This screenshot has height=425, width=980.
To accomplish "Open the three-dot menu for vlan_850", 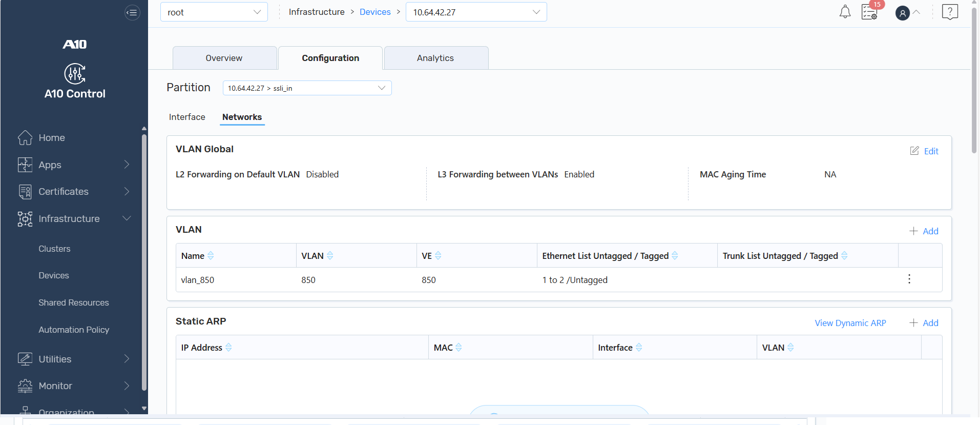I will click(909, 279).
